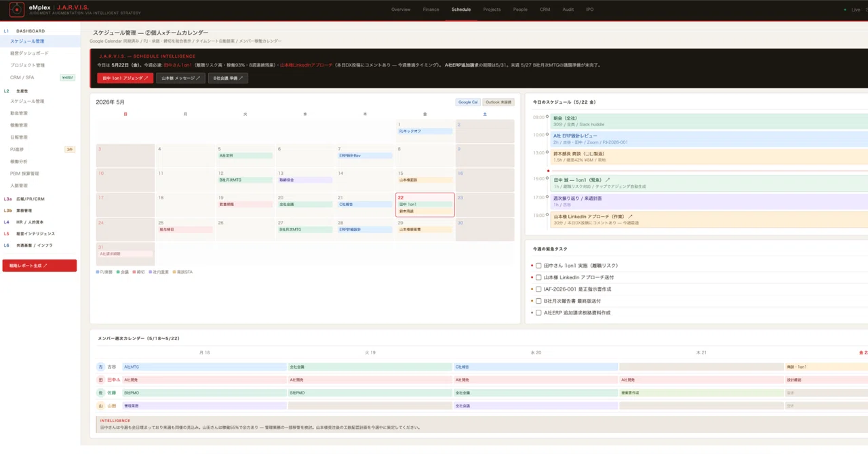Image resolution: width=868 pixels, height=454 pixels.
Task: Open 田中 誠 — 1on1（緊急） schedule entry
Action: [x=709, y=183]
